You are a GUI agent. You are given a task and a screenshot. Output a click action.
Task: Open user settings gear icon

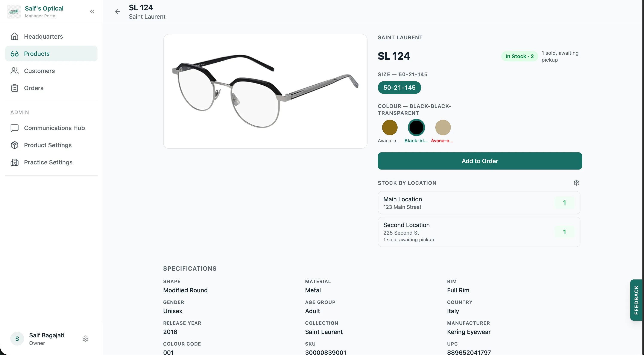tap(85, 338)
